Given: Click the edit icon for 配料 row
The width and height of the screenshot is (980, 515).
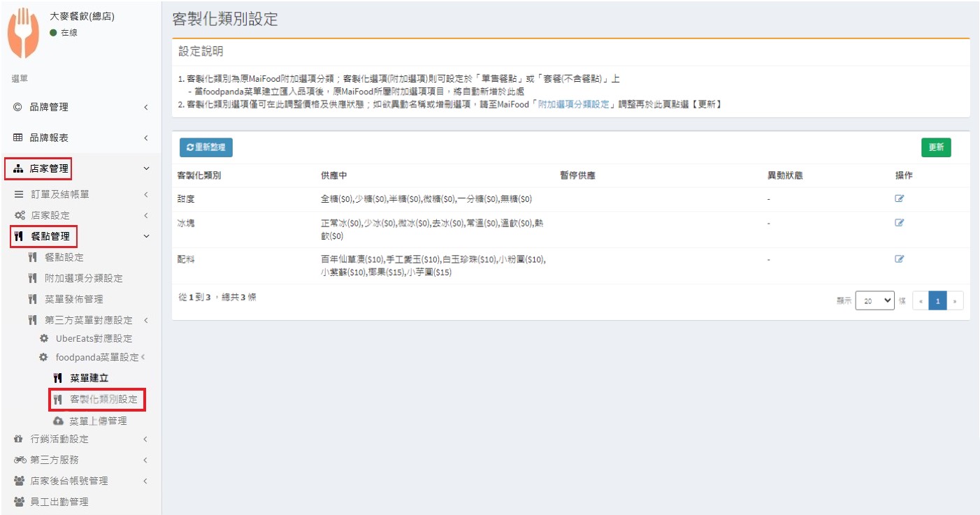Looking at the screenshot, I should (x=899, y=259).
